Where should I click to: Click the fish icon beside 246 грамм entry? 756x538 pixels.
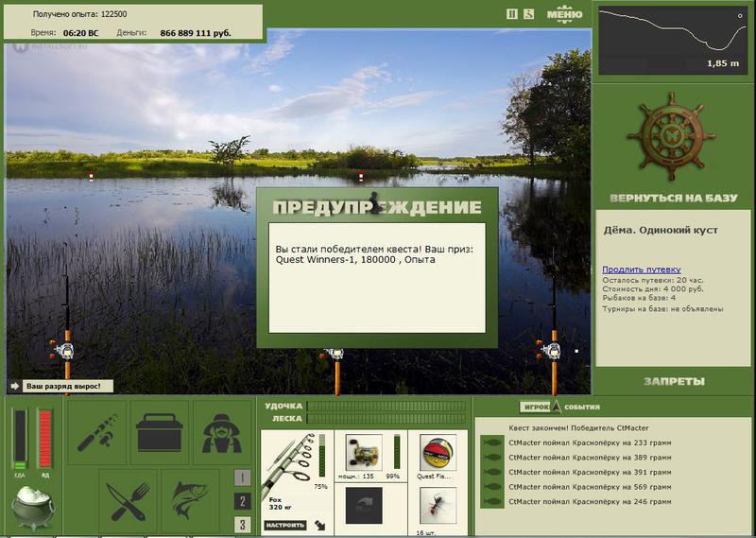491,502
